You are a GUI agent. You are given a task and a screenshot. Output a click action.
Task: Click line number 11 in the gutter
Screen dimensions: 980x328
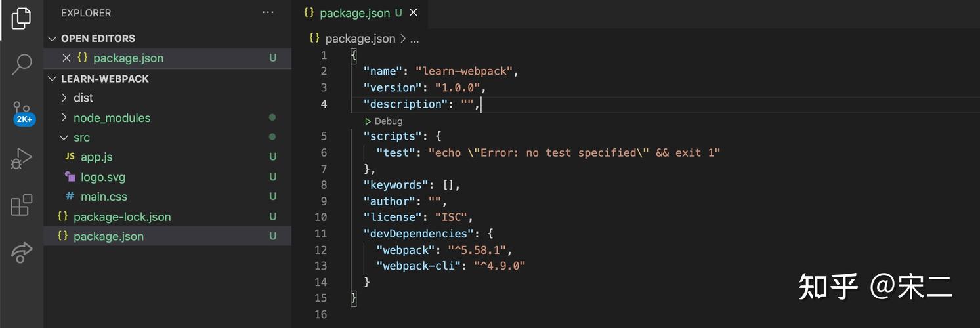tap(320, 234)
